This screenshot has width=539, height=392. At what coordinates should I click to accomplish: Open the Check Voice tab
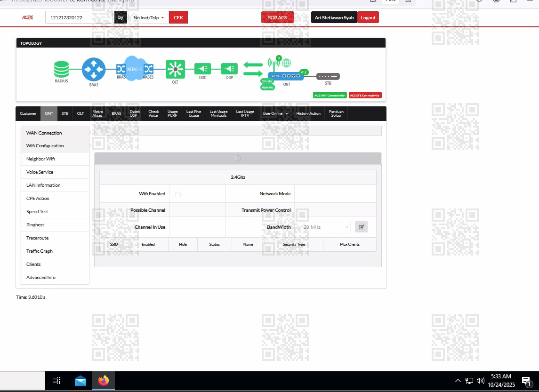(x=153, y=114)
